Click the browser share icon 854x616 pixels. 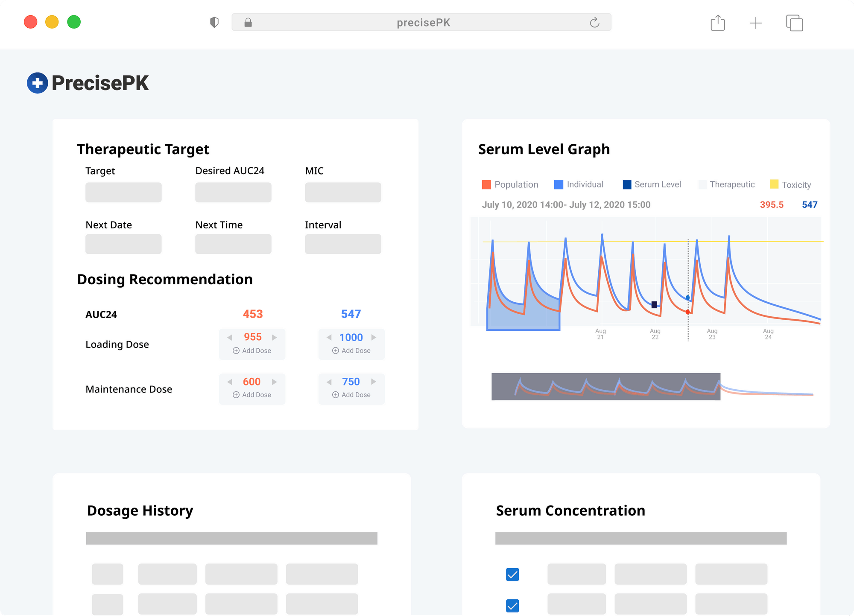(717, 23)
